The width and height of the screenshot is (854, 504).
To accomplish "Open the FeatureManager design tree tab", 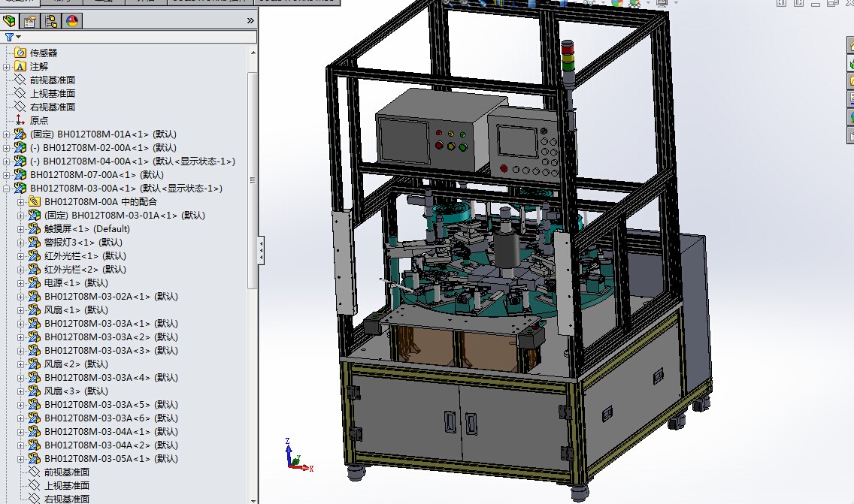I will [11, 21].
